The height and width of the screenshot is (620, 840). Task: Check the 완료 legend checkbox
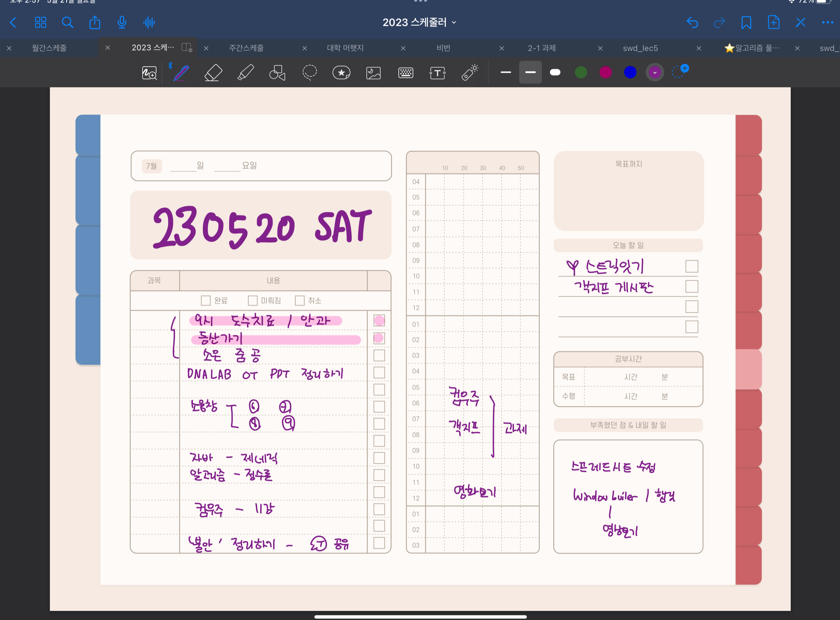[x=206, y=301]
